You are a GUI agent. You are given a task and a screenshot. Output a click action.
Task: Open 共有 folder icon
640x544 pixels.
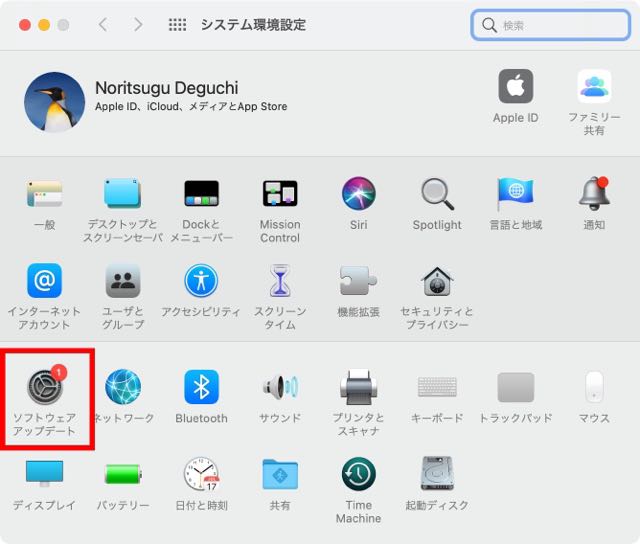[x=280, y=474]
